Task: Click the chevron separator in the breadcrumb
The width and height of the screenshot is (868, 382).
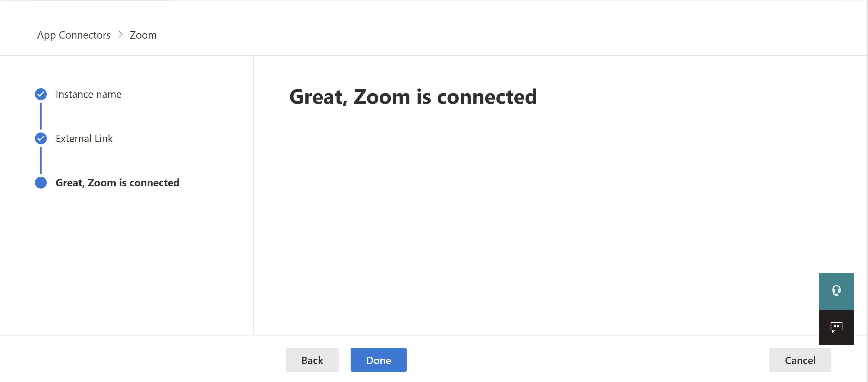Action: [x=120, y=35]
